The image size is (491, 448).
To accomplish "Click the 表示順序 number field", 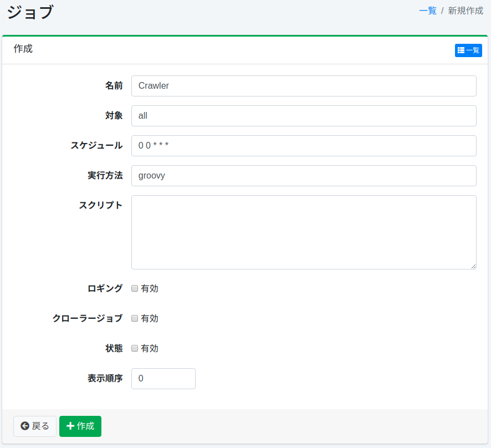I will [x=163, y=379].
